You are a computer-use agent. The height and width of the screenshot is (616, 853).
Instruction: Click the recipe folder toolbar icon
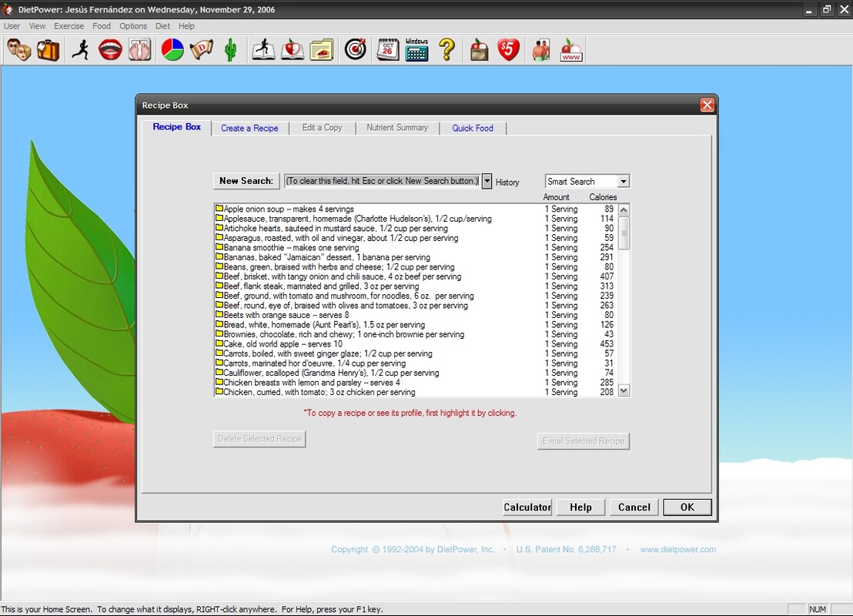coord(322,50)
